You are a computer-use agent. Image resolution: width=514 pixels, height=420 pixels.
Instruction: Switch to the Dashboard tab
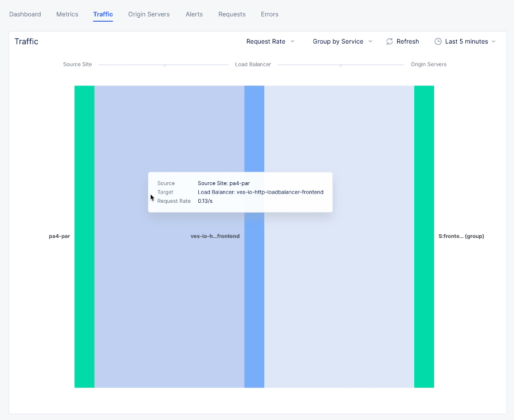(25, 14)
